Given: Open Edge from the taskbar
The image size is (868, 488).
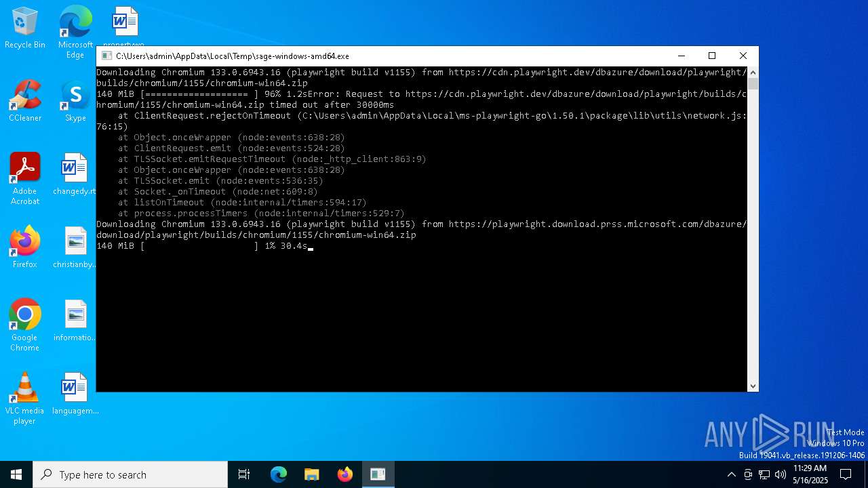Looking at the screenshot, I should click(x=279, y=474).
